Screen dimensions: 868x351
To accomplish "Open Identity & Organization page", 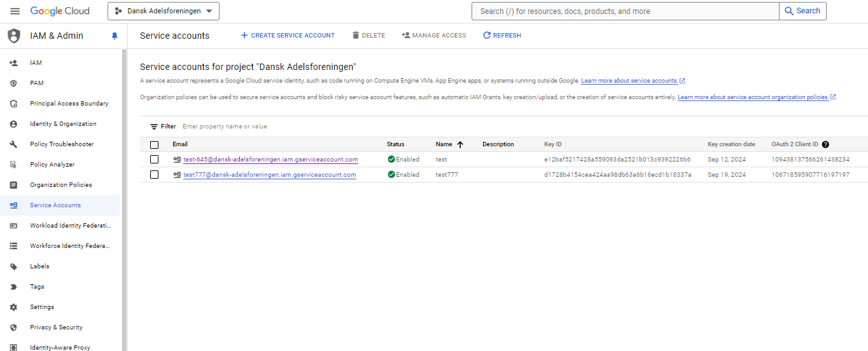I will click(x=63, y=124).
